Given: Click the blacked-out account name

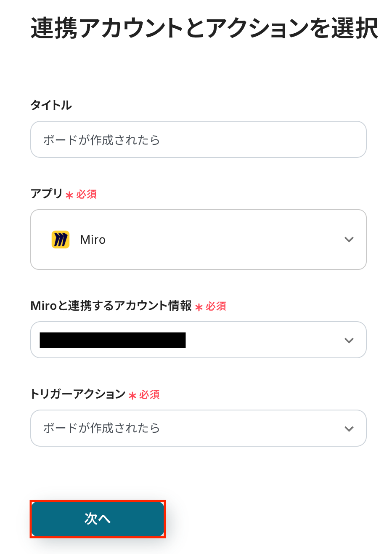Looking at the screenshot, I should pos(113,340).
